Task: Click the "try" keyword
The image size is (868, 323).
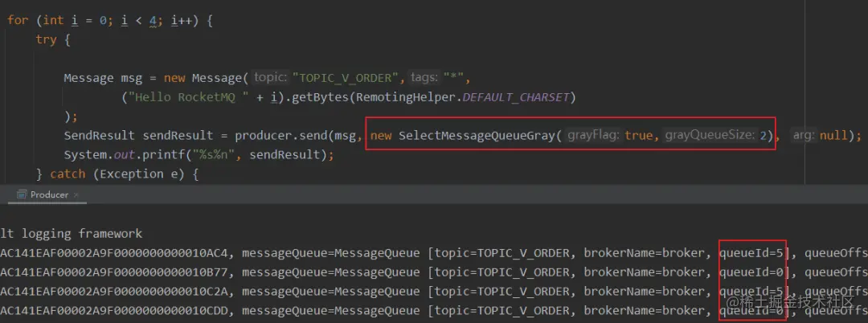Action: coord(45,40)
